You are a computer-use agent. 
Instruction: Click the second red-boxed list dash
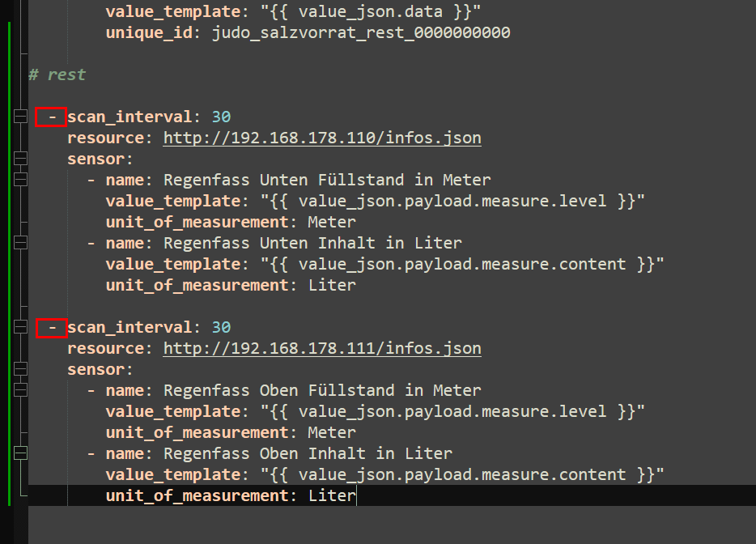[51, 328]
